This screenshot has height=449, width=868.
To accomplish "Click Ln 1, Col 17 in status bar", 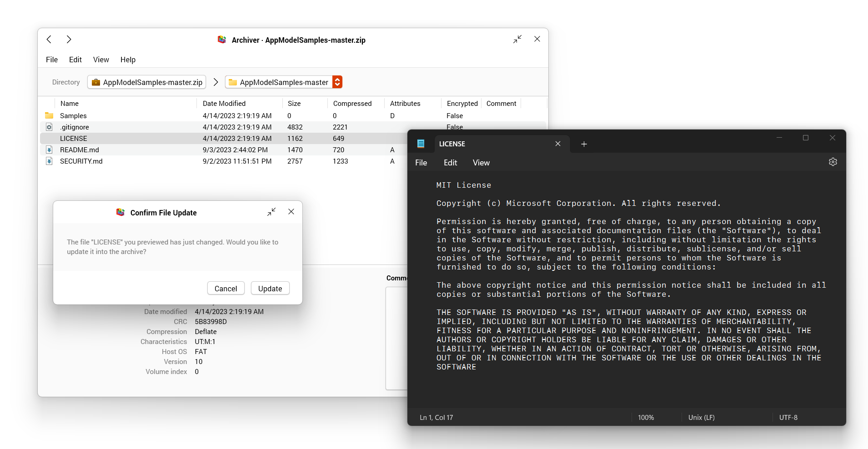I will click(x=437, y=418).
